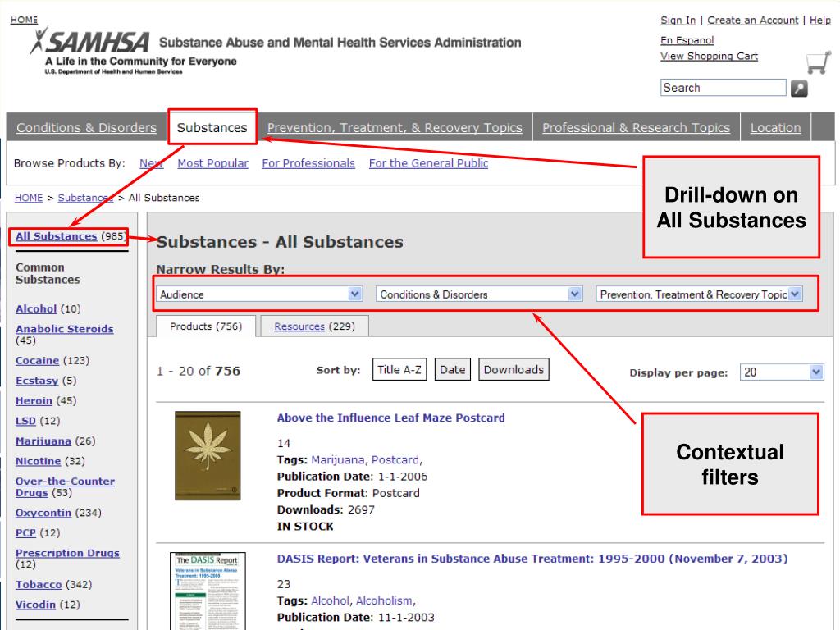Click the Marijuana tag on postcard item
The width and height of the screenshot is (840, 630).
point(338,459)
